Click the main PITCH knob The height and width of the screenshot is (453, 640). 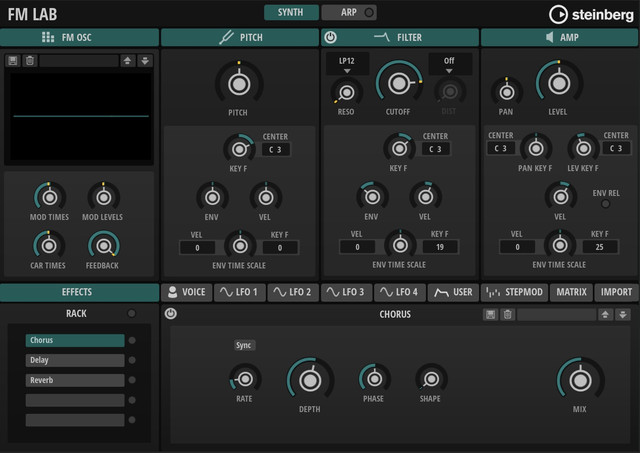pyautogui.click(x=239, y=84)
